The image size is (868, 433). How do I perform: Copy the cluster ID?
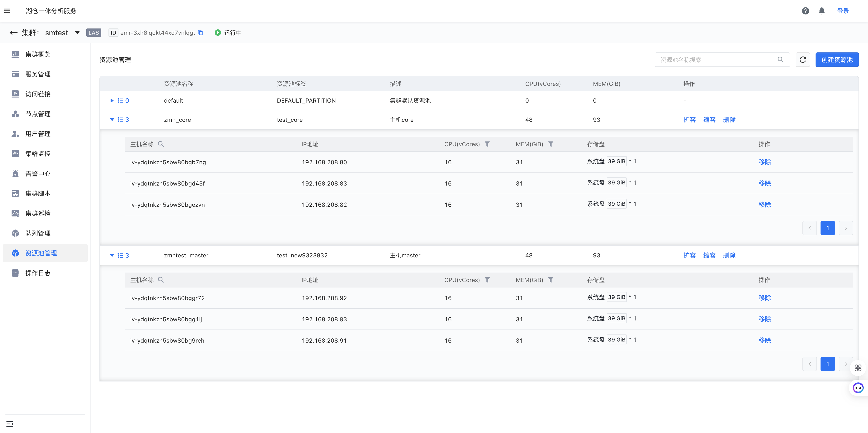(x=200, y=33)
